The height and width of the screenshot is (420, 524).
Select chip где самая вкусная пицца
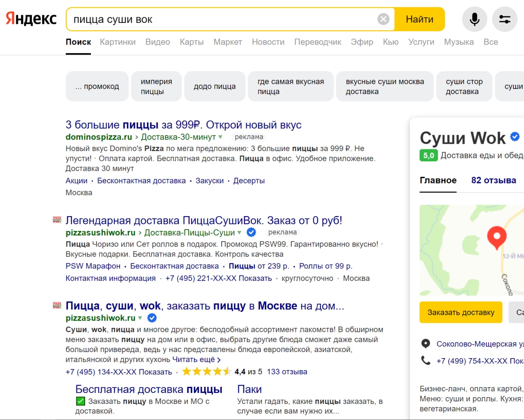[x=291, y=86]
